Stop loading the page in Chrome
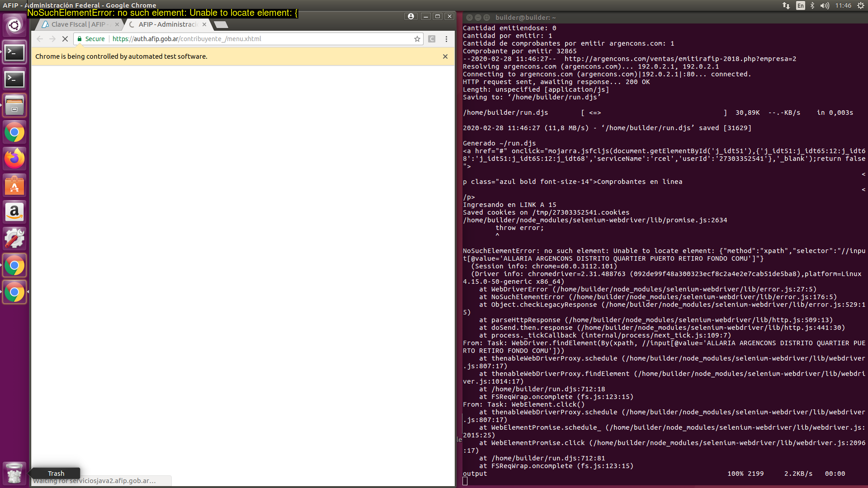Viewport: 868px width, 488px height. (x=65, y=39)
